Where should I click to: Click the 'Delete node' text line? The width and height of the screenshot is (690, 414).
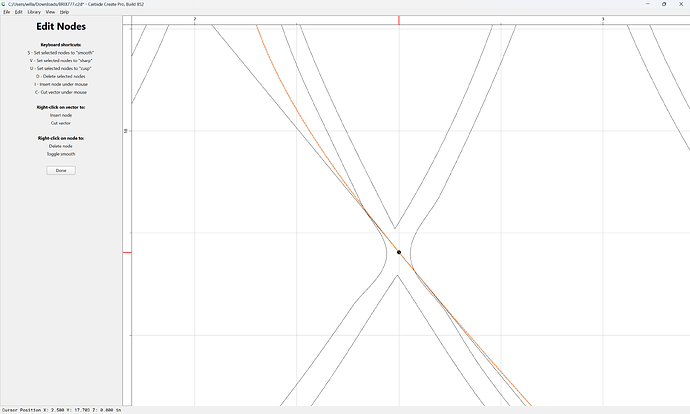click(61, 146)
